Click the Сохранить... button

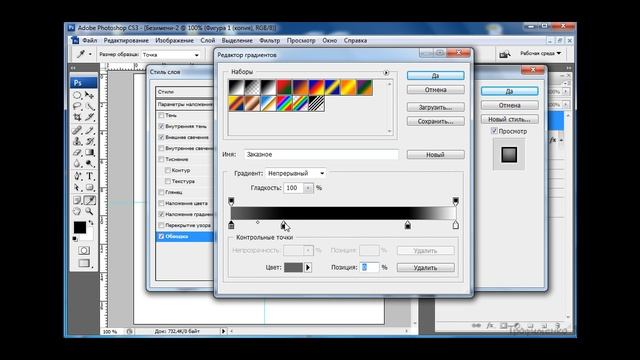(x=436, y=121)
